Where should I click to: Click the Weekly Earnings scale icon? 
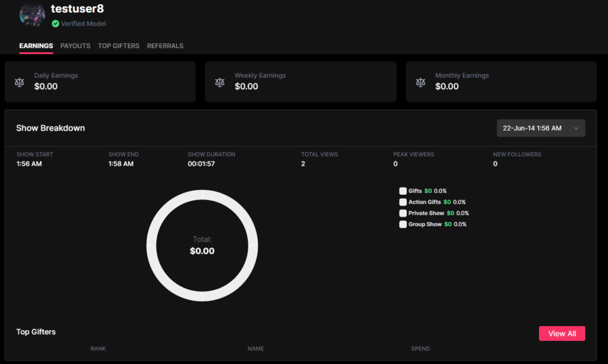click(220, 82)
